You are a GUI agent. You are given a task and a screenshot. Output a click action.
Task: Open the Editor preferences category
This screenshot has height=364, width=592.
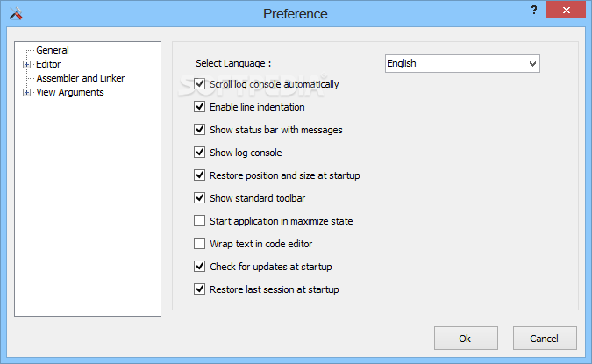48,64
